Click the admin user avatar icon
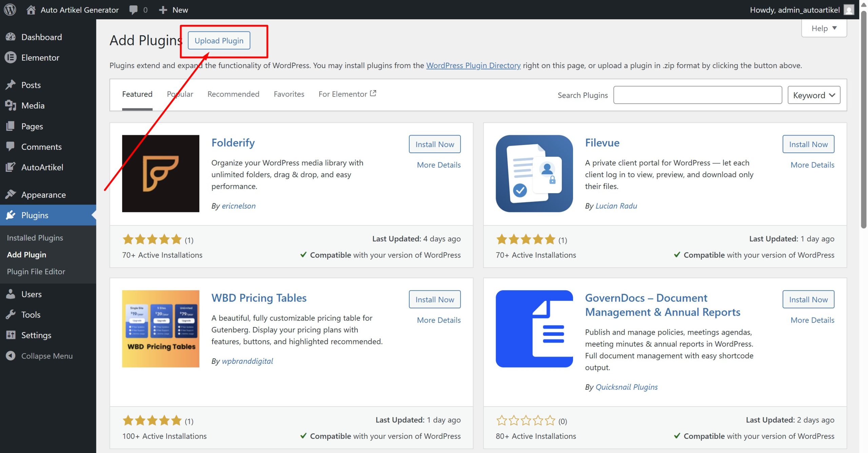The height and width of the screenshot is (453, 868). tap(849, 9)
